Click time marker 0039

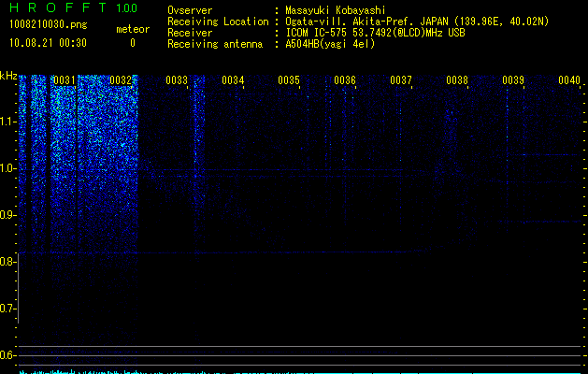click(x=513, y=80)
